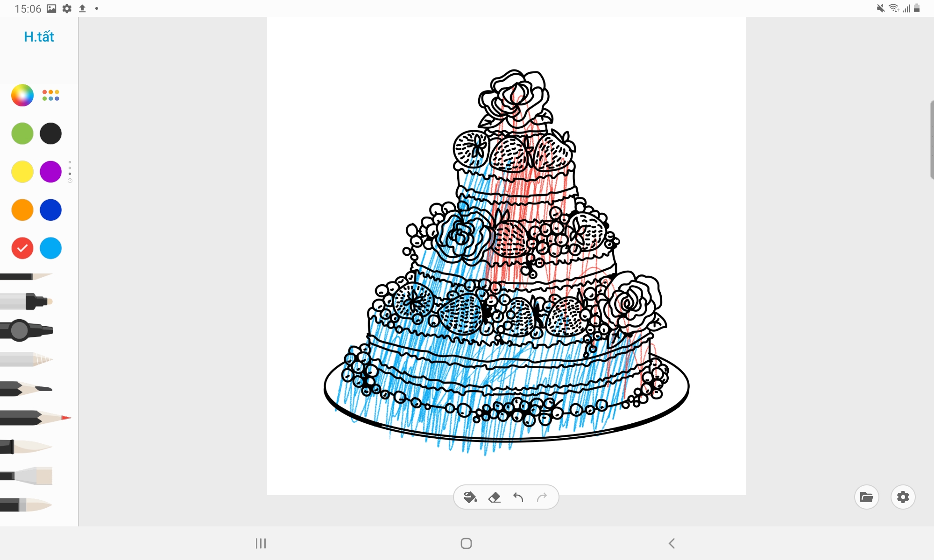Tap the H.tất done button
Viewport: 934px width, 560px height.
(x=39, y=36)
